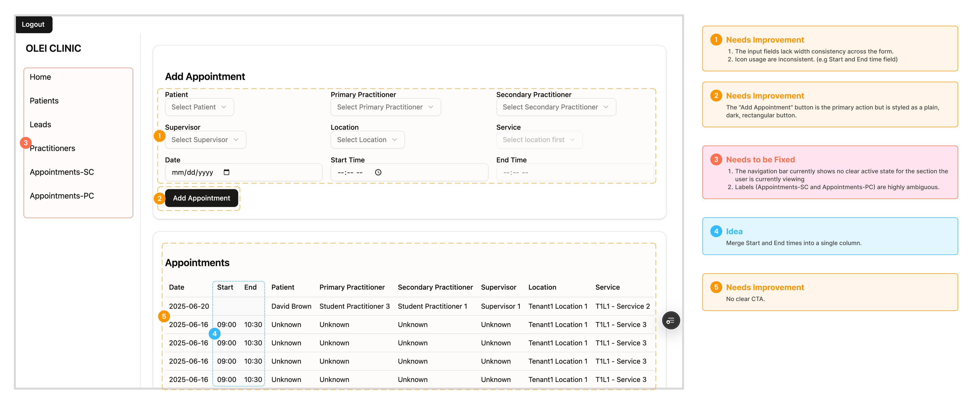Viewport: 980px width, 404px height.
Task: Click the Supervisor 1 cell
Action: (501, 306)
